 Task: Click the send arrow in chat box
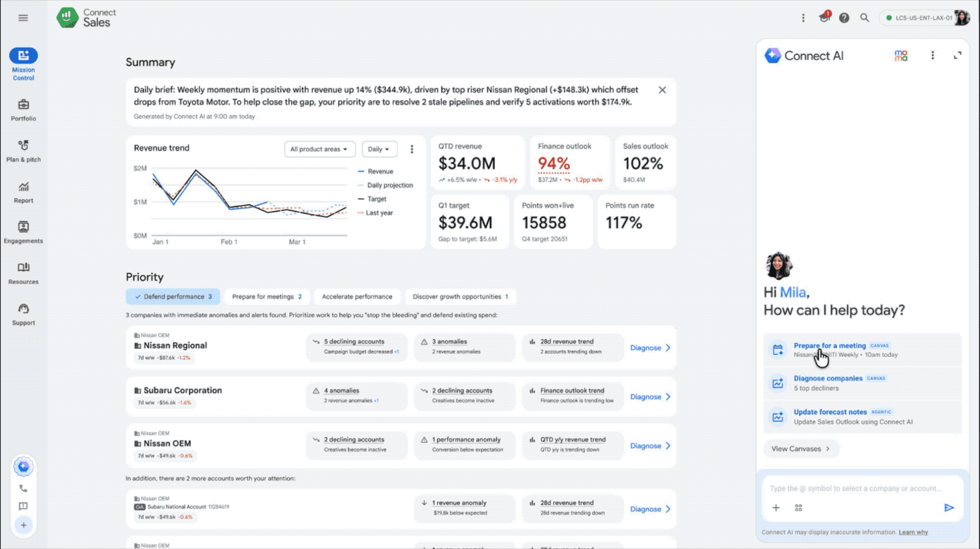[x=949, y=507]
